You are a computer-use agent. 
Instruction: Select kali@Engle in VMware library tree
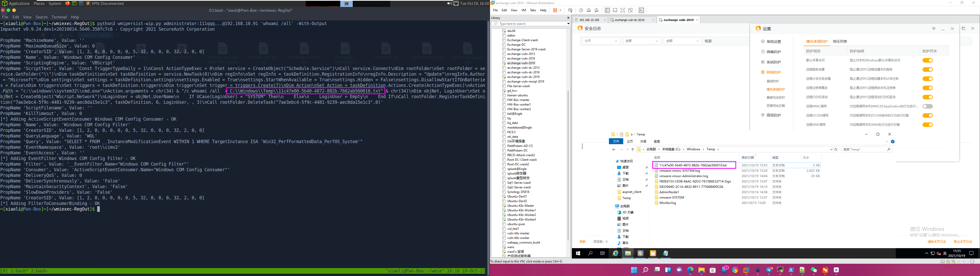point(515,114)
